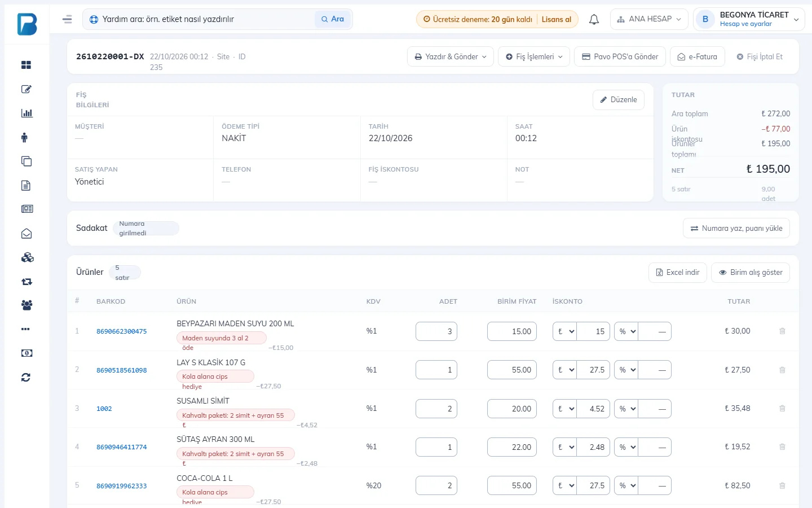Viewport: 812px width, 508px height.
Task: Open the people group icon in sidebar
Action: point(27,305)
